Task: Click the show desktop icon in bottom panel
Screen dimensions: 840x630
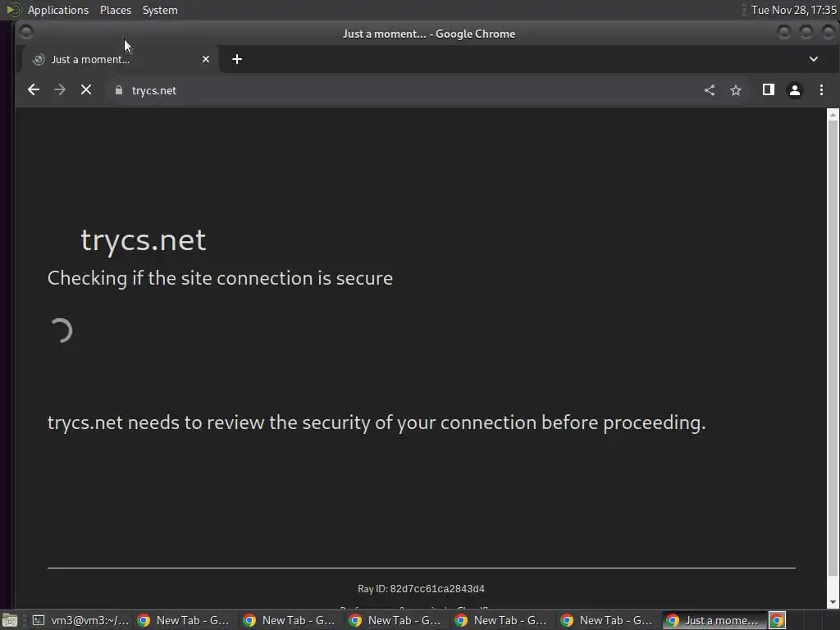Action: pos(10,620)
